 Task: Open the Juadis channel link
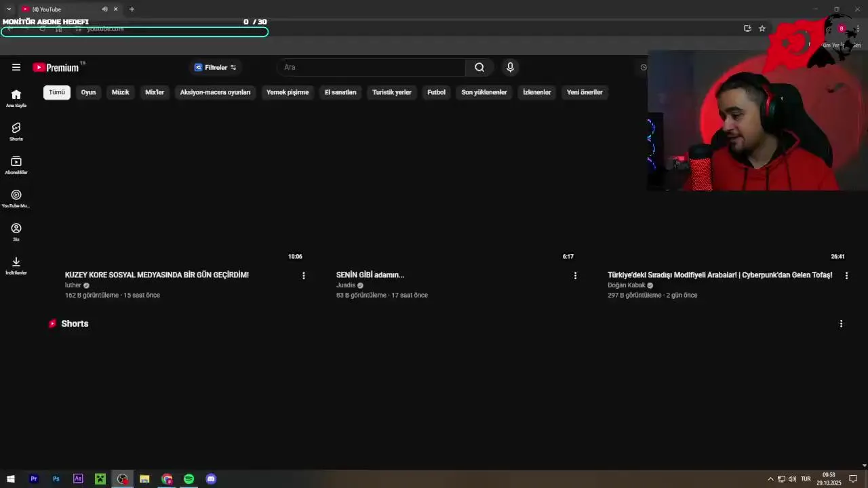346,285
